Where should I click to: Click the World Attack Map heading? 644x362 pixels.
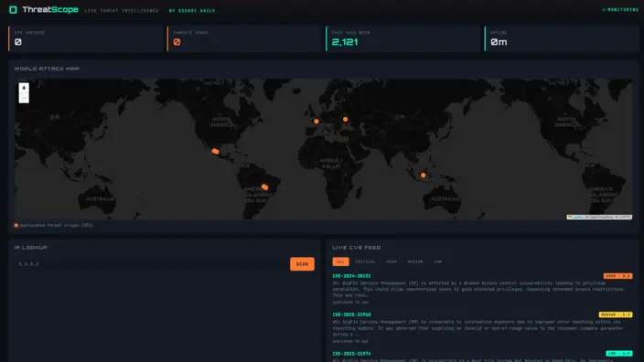click(x=47, y=69)
